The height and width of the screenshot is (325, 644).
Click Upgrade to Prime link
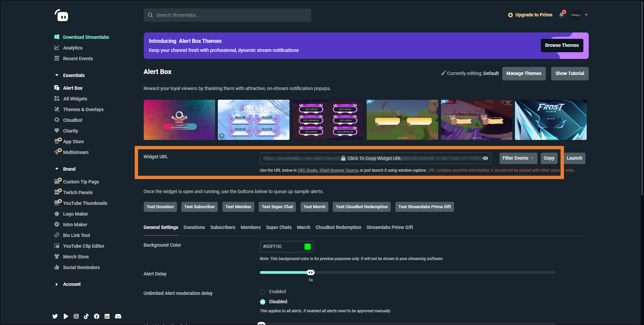530,15
